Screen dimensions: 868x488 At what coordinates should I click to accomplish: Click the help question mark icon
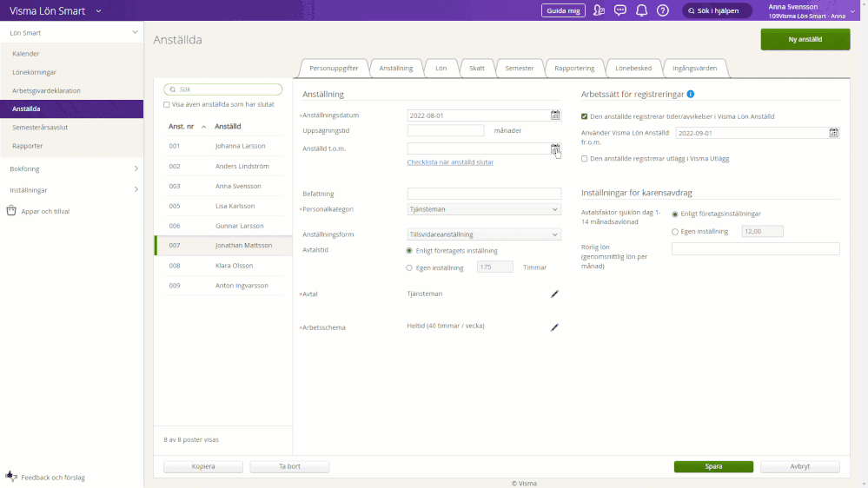(663, 10)
